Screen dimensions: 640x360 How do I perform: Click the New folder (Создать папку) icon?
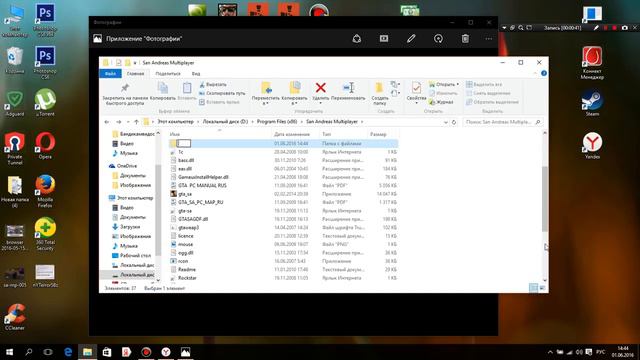point(380,88)
